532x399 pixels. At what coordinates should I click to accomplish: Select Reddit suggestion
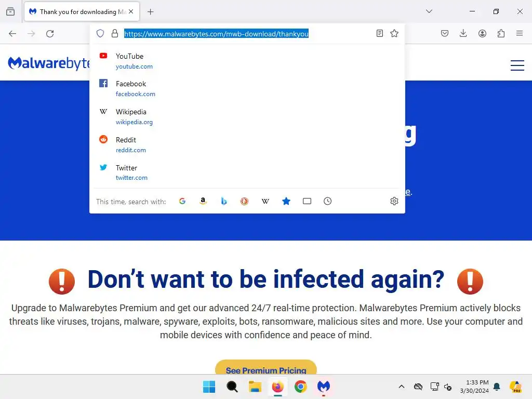(247, 144)
